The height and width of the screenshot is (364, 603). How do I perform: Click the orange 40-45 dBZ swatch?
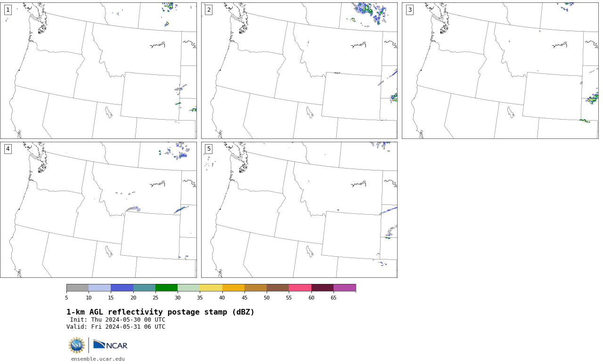tap(233, 288)
